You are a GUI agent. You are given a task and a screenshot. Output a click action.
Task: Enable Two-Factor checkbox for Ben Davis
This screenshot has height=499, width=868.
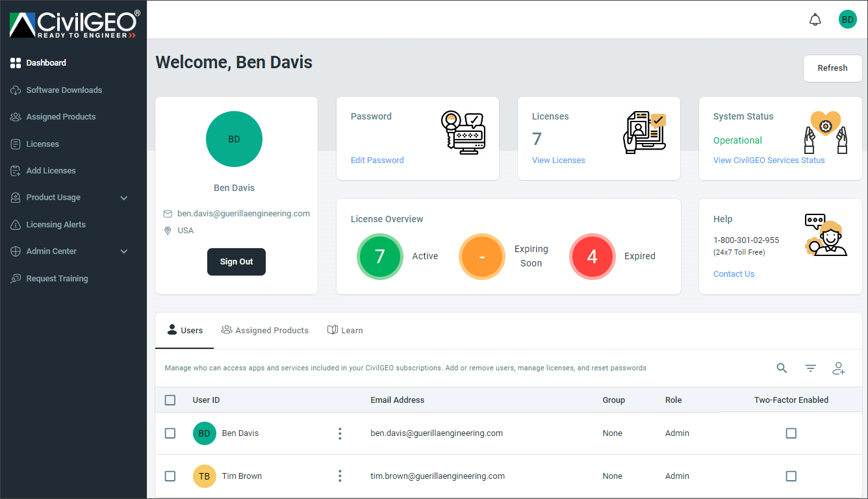[791, 433]
